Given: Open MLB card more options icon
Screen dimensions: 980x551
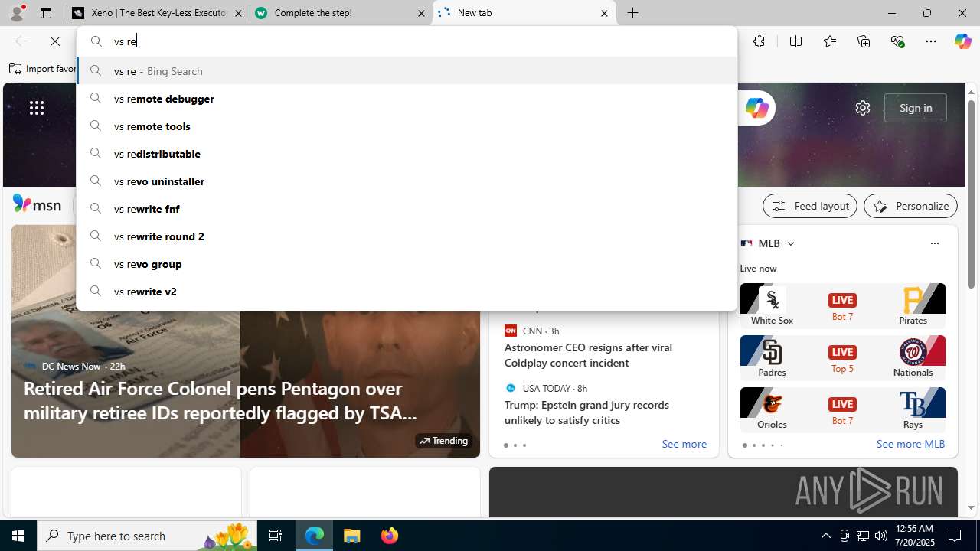Looking at the screenshot, I should tap(934, 243).
